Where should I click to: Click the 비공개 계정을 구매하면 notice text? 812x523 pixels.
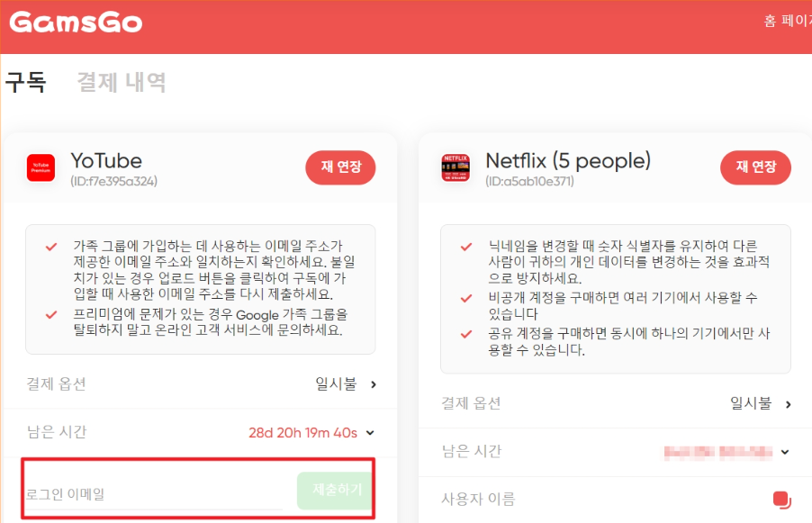[x=622, y=305]
